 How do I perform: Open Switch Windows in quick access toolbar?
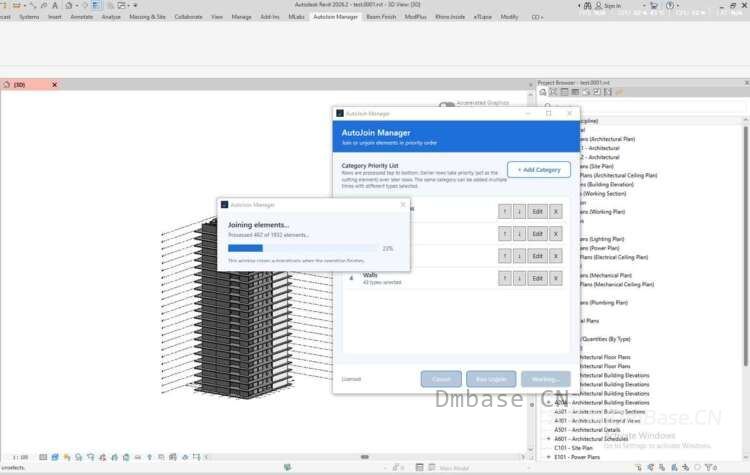(x=121, y=5)
